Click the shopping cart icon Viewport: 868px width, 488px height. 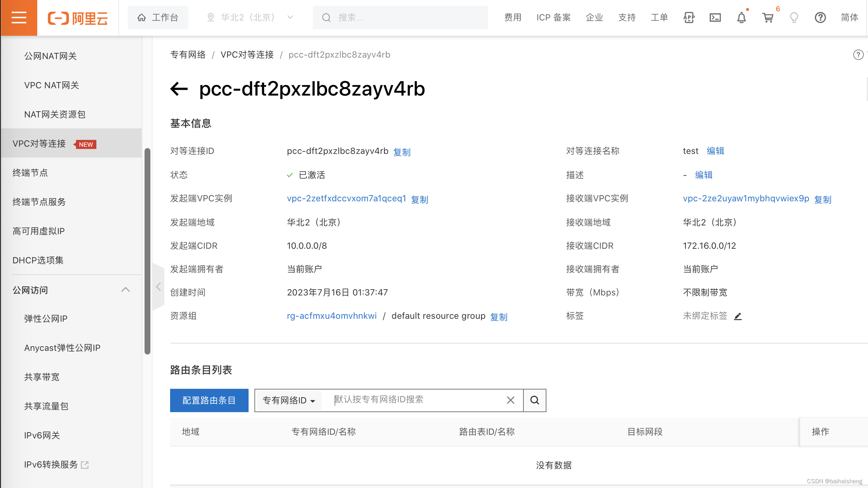click(768, 17)
